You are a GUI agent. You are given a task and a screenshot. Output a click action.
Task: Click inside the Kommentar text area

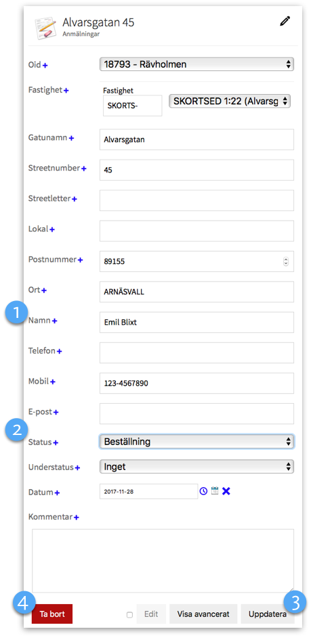pyautogui.click(x=163, y=561)
